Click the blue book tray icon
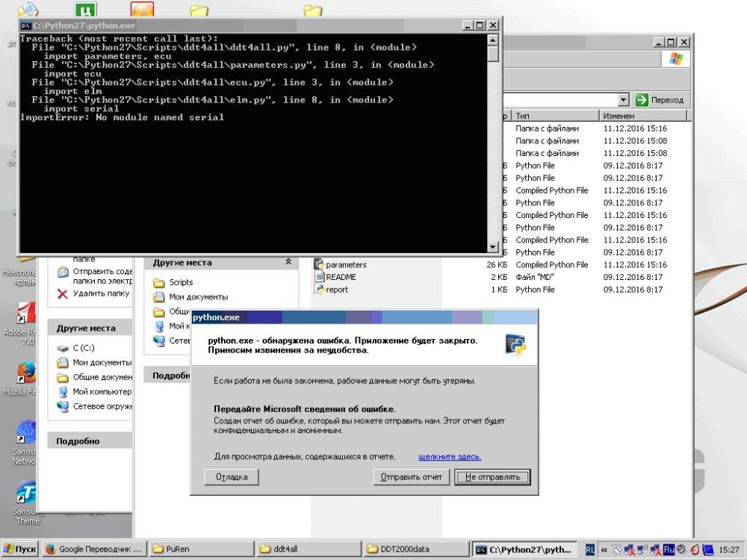Image resolution: width=747 pixels, height=560 pixels. tap(708, 550)
